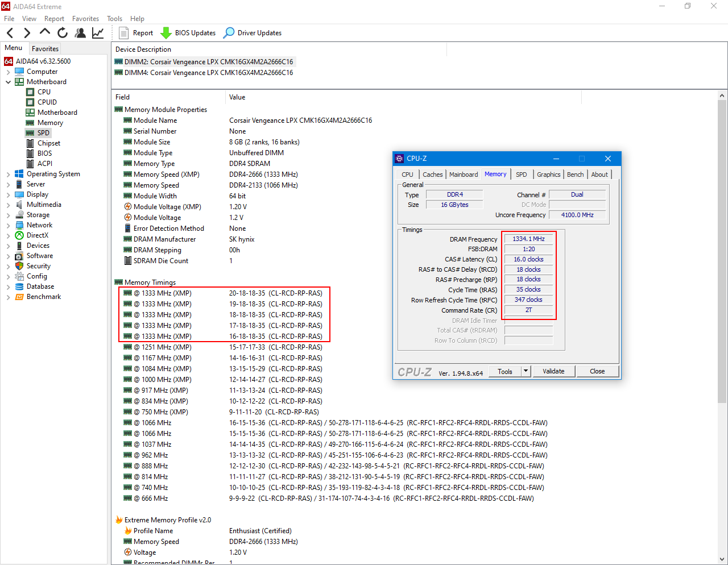The image size is (728, 565).
Task: Switch to About tab in CPU-Z
Action: pos(599,175)
